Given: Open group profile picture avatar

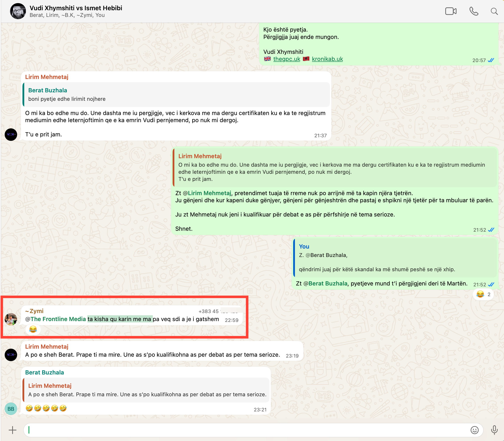Looking at the screenshot, I should (18, 11).
